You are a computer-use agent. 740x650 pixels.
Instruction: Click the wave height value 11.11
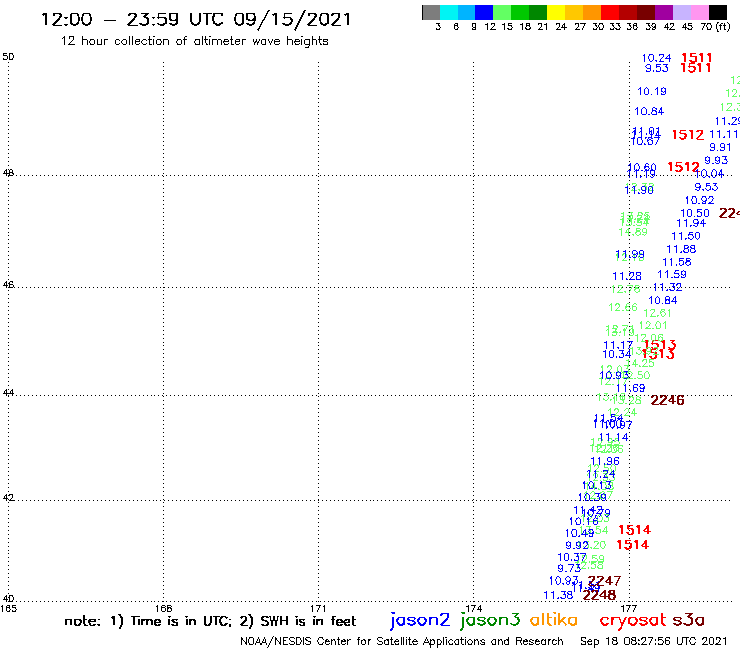(x=723, y=135)
